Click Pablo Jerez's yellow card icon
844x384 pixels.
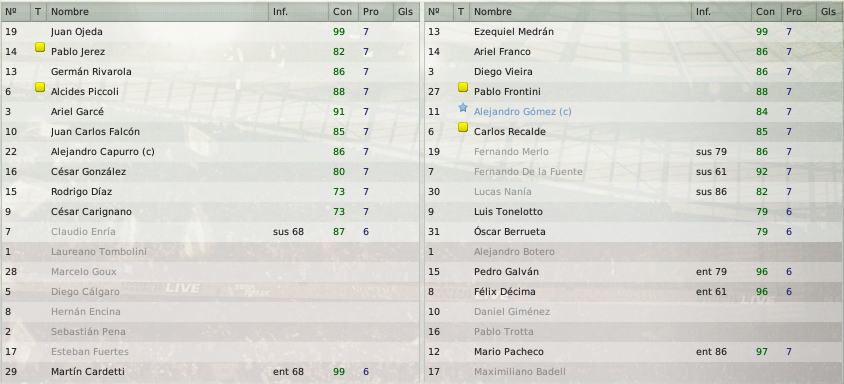coord(40,47)
